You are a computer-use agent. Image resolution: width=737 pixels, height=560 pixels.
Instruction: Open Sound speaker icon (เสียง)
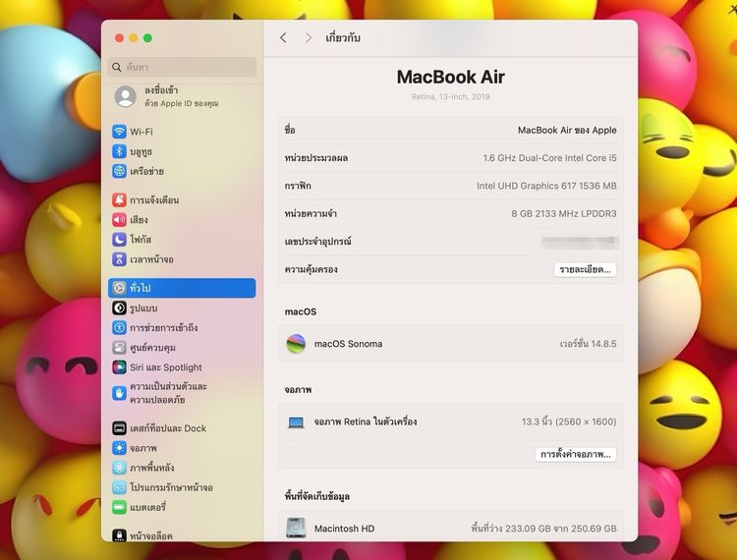(119, 219)
